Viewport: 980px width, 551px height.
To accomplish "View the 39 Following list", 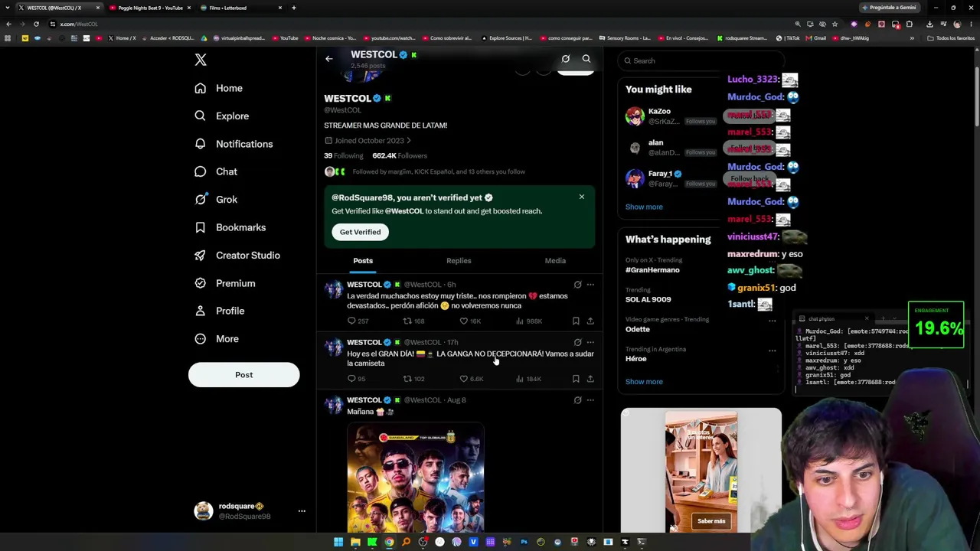I will coord(344,156).
